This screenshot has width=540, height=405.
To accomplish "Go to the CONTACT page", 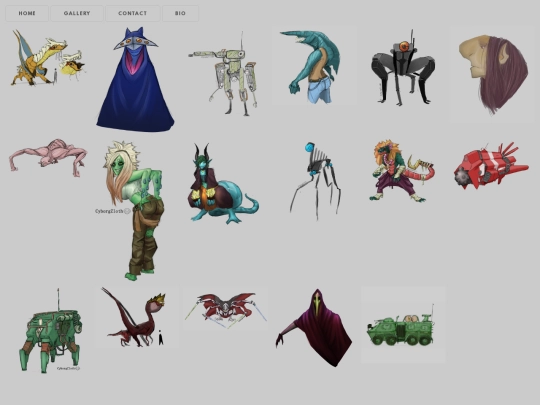I will pyautogui.click(x=133, y=13).
